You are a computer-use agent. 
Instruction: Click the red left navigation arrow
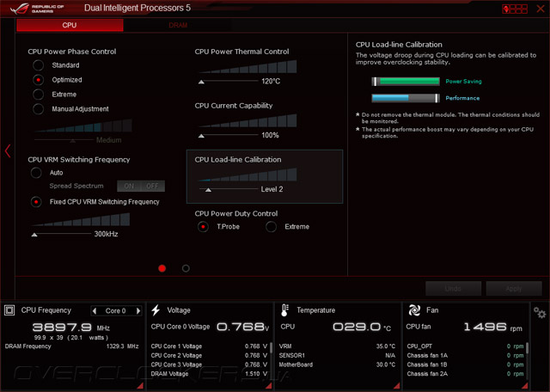click(x=8, y=151)
